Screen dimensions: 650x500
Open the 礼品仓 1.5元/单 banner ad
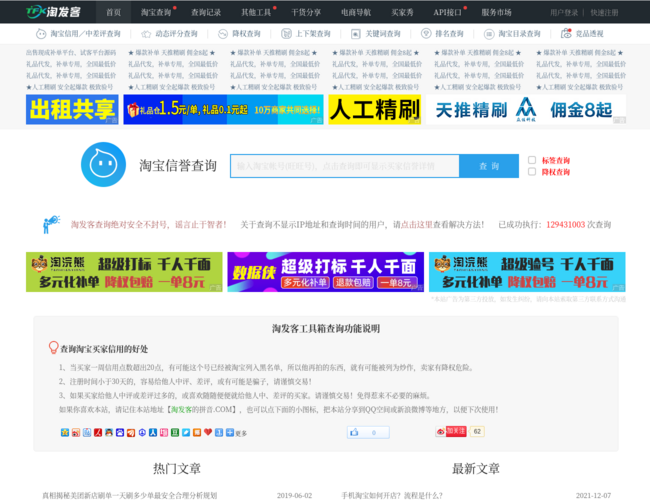tap(223, 109)
